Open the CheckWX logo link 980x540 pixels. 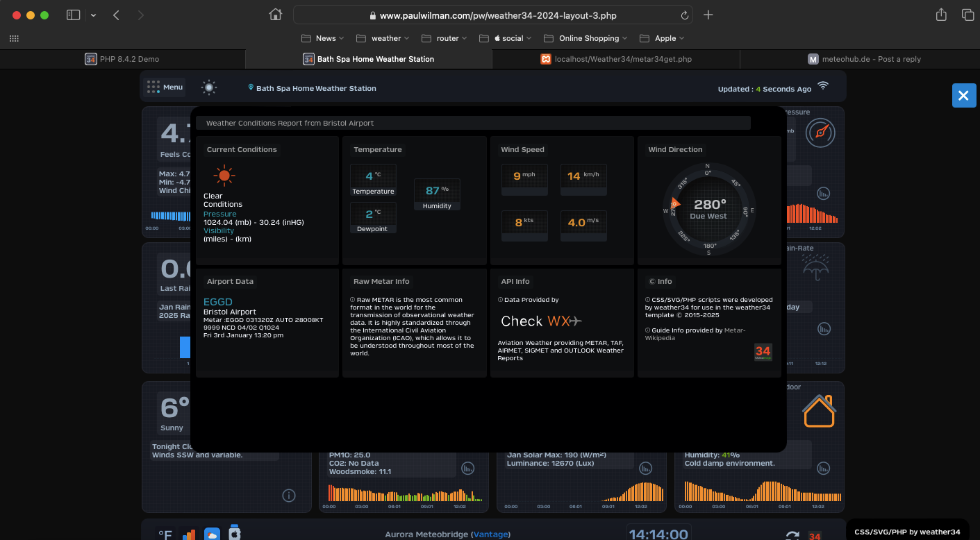coord(541,321)
